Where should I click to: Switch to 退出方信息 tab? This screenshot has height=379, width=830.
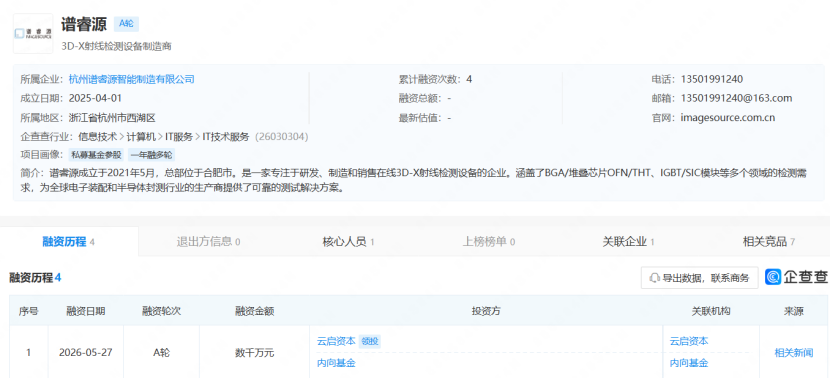coord(208,242)
